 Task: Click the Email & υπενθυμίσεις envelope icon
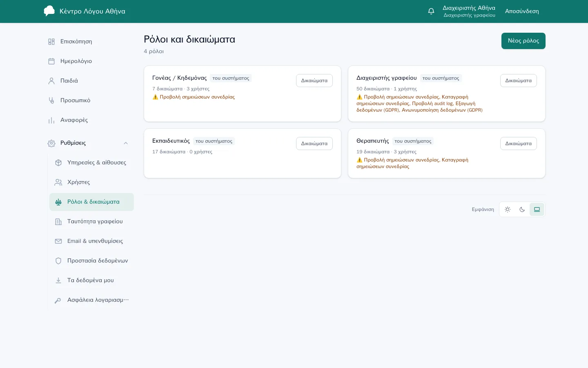[x=58, y=241]
